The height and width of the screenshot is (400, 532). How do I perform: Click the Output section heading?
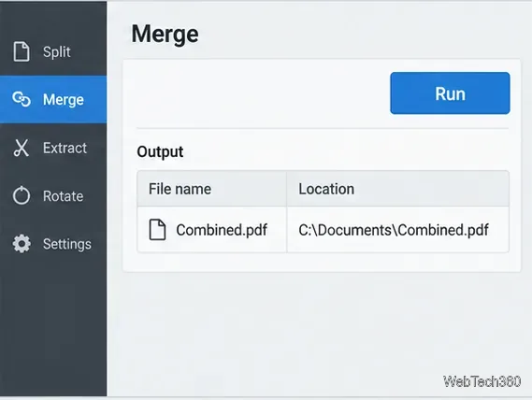click(160, 151)
